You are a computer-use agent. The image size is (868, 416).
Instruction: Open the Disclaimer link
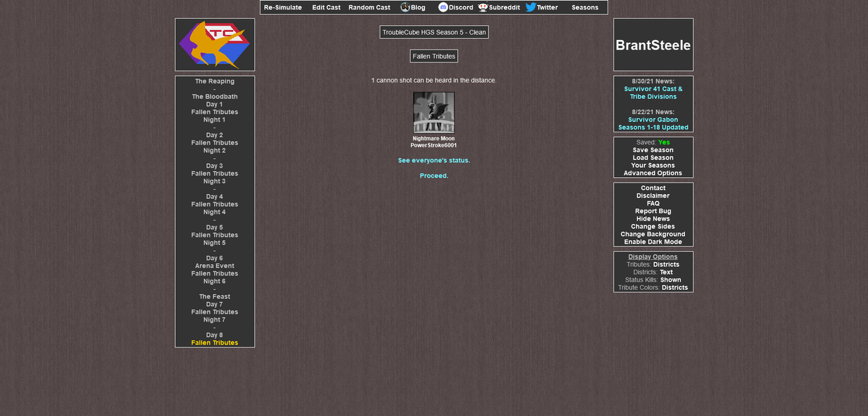[x=653, y=195]
